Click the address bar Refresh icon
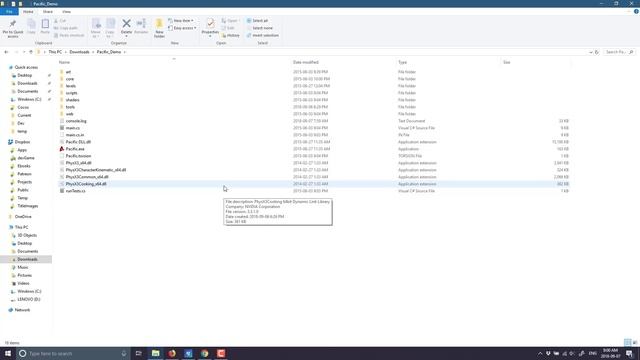Image resolution: width=640 pixels, height=360 pixels. pos(597,52)
